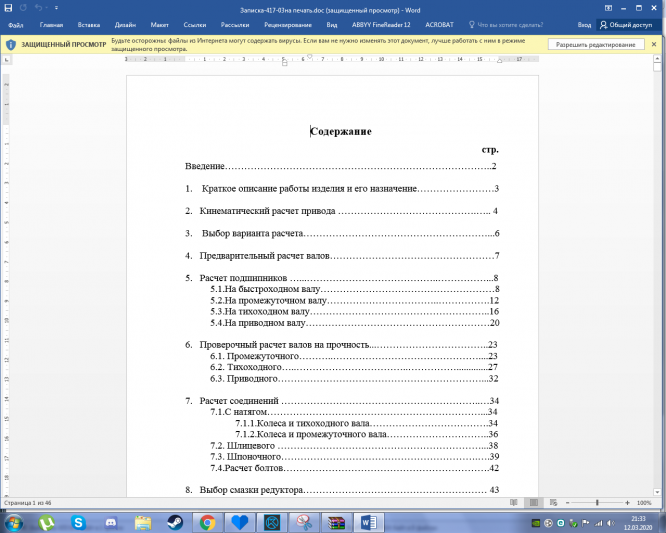Click the vertical scrollbar up arrow

[657, 59]
